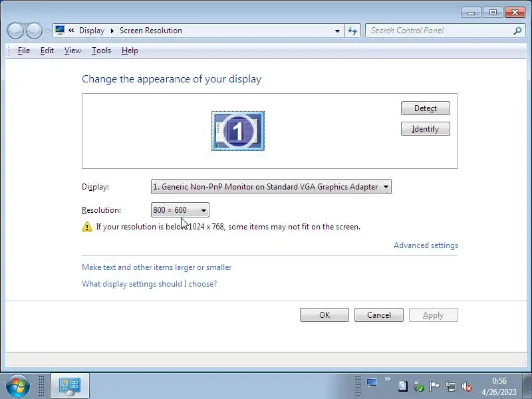
Task: Open the Tools menu
Action: click(x=101, y=51)
